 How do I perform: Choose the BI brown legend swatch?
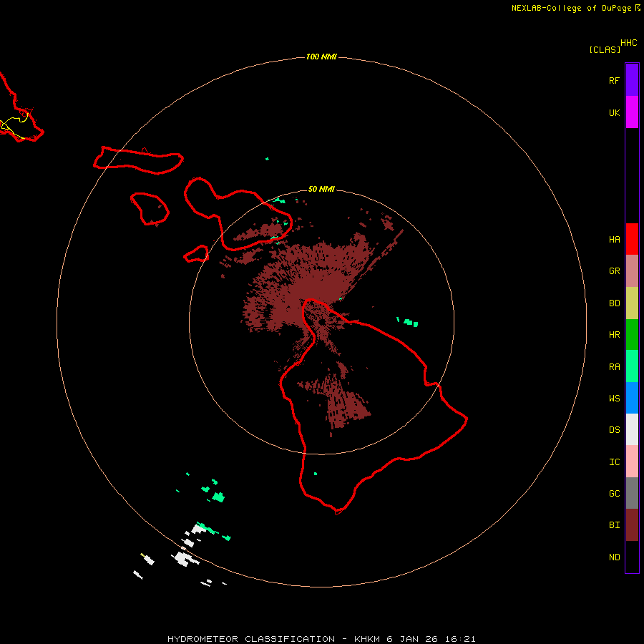click(632, 525)
